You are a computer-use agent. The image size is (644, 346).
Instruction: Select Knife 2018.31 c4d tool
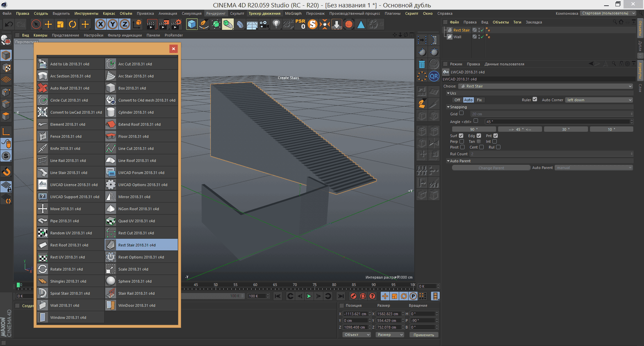click(x=70, y=149)
